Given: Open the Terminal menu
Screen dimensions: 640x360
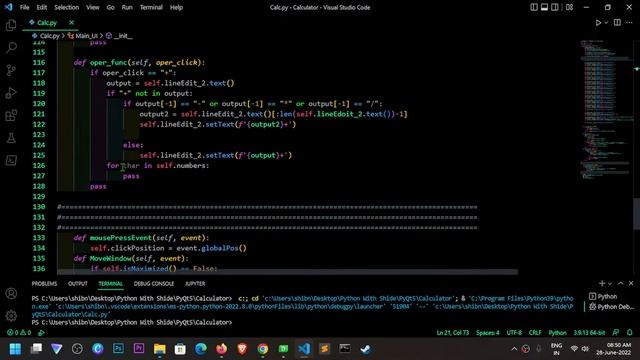Looking at the screenshot, I should click(151, 7).
